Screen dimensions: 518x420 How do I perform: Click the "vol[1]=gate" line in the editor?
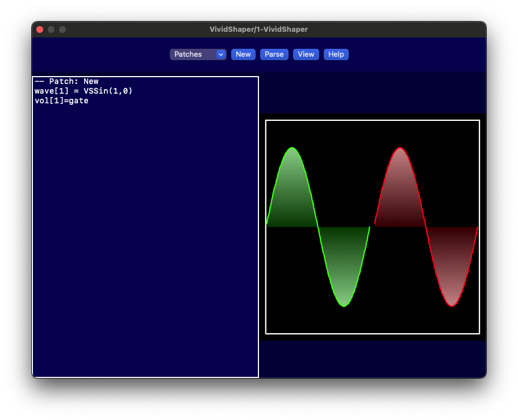61,101
